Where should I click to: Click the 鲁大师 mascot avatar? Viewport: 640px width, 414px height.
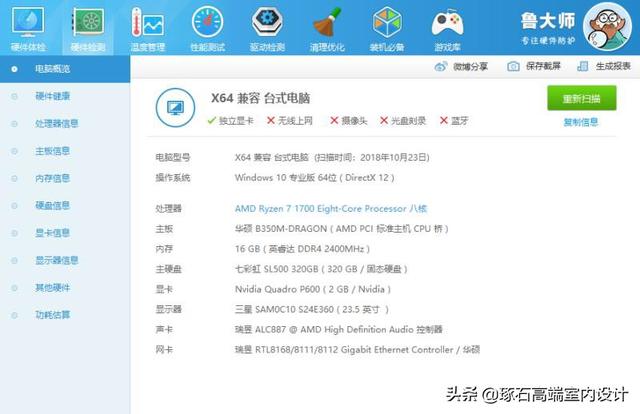[608, 27]
